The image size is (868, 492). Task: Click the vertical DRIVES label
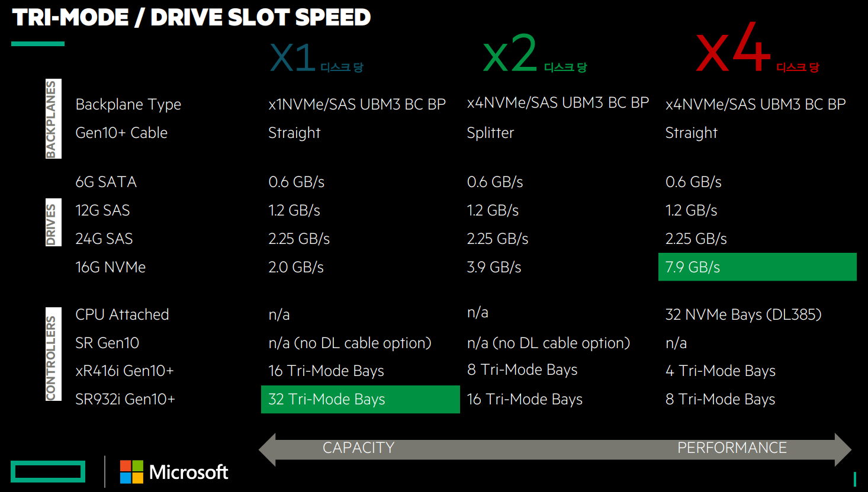[x=52, y=223]
